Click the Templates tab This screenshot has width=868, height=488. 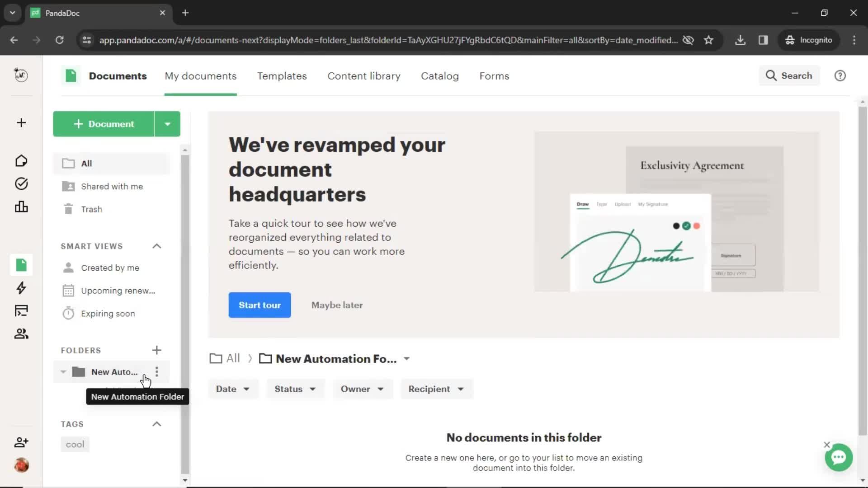point(281,76)
